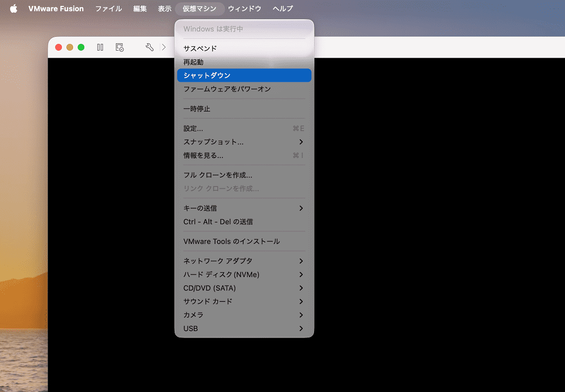Open the ウィンドウ menu in menu bar
Image resolution: width=565 pixels, height=392 pixels.
tap(245, 9)
